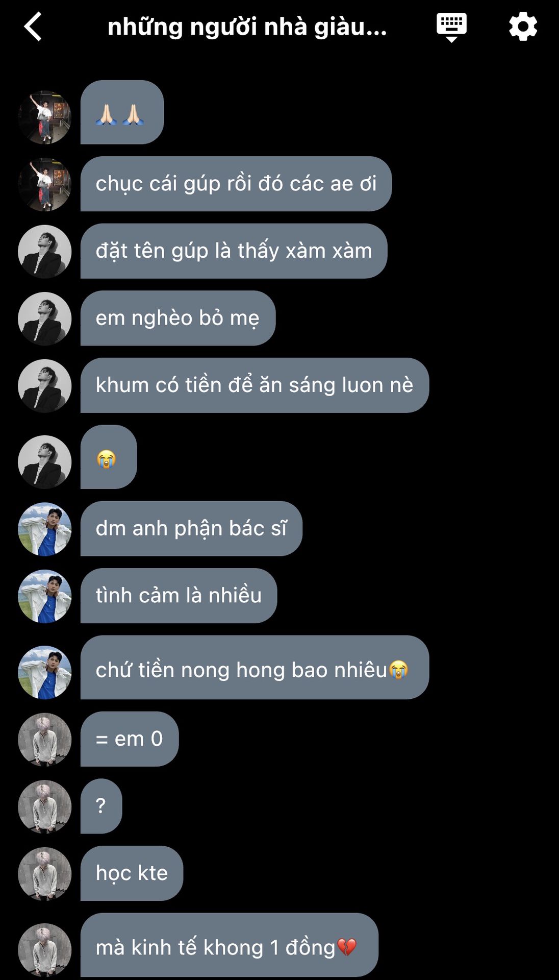
Task: Tap avatar beside the praying hands message
Action: 45,117
